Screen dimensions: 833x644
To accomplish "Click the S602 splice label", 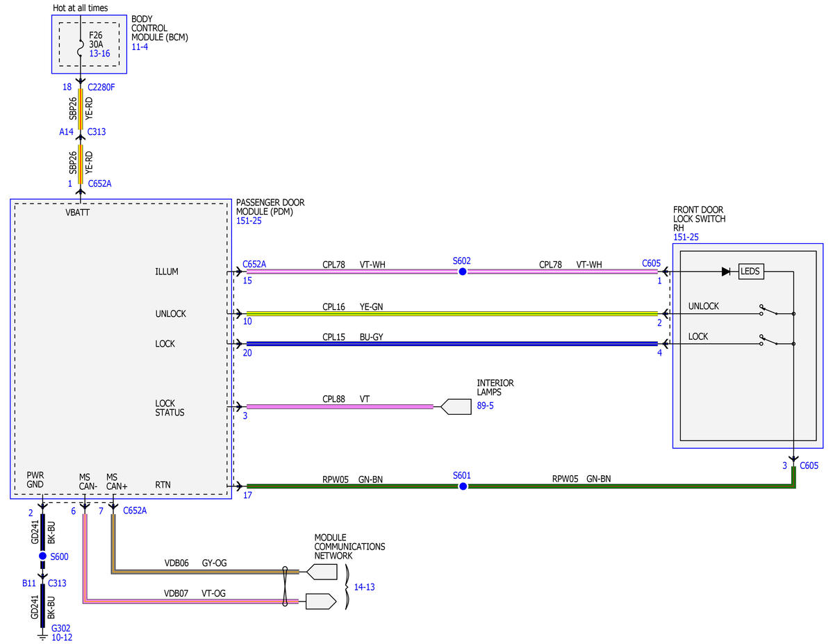I will point(461,261).
